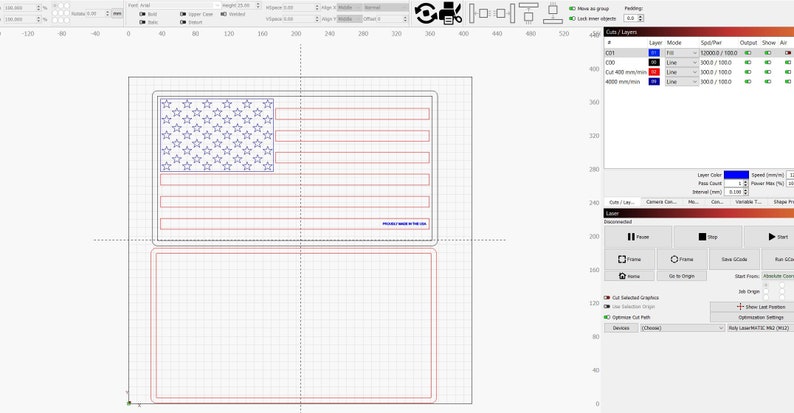Screen dimensions: 794x413
Task: Switch to Shape Properties tab
Action: click(781, 202)
